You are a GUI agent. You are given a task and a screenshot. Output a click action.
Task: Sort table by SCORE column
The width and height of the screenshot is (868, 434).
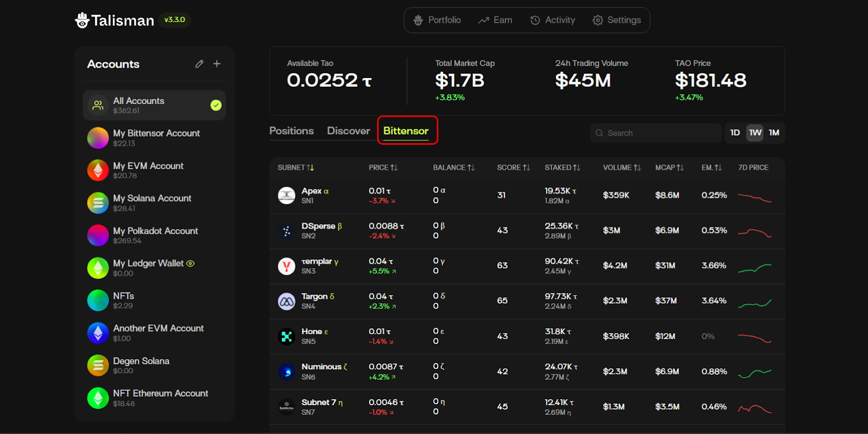[513, 168]
